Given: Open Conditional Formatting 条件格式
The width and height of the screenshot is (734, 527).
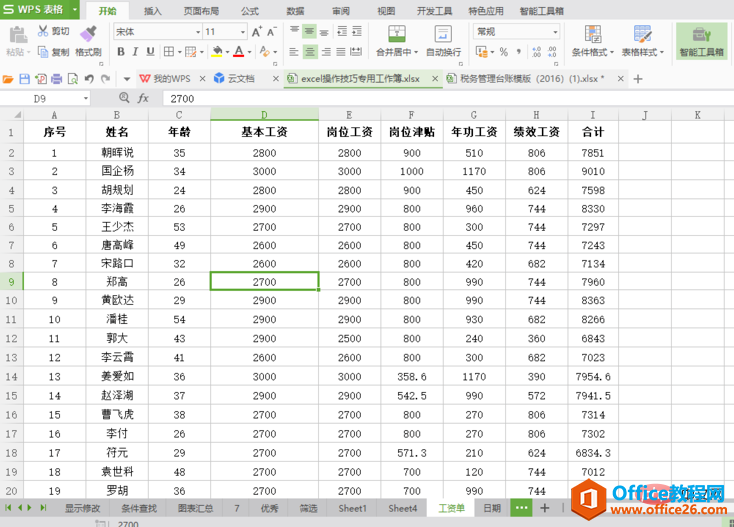Looking at the screenshot, I should (593, 41).
